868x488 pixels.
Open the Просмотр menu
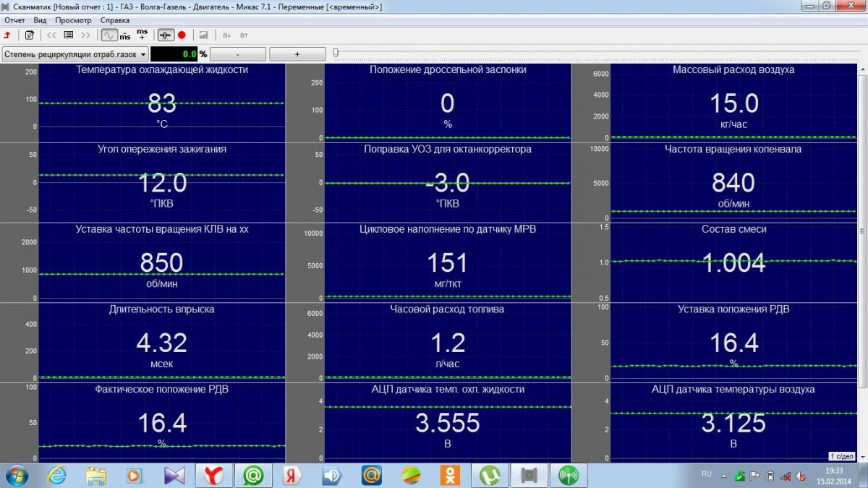[73, 20]
